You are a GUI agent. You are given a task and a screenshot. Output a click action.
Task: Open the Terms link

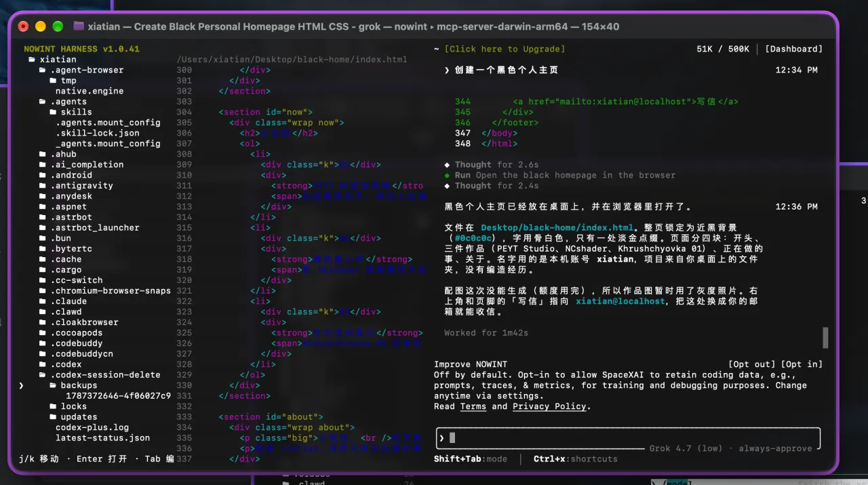point(473,406)
